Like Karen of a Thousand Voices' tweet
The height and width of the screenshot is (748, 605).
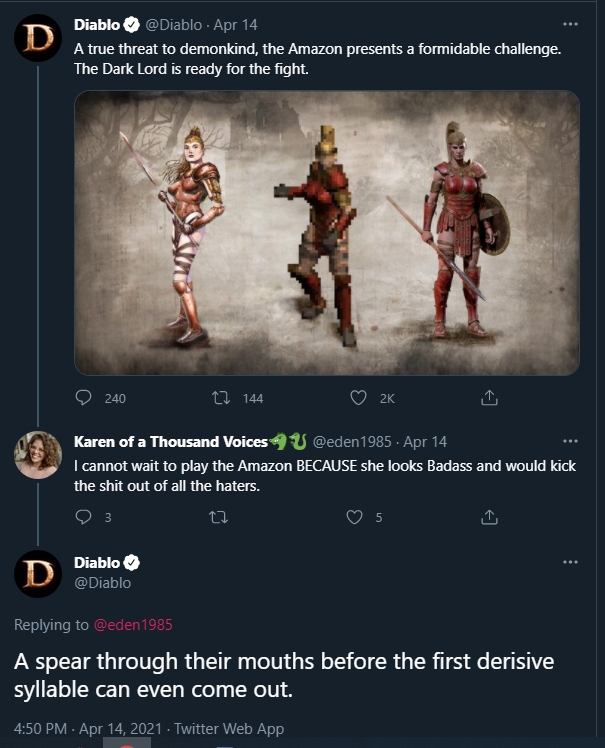[353, 517]
